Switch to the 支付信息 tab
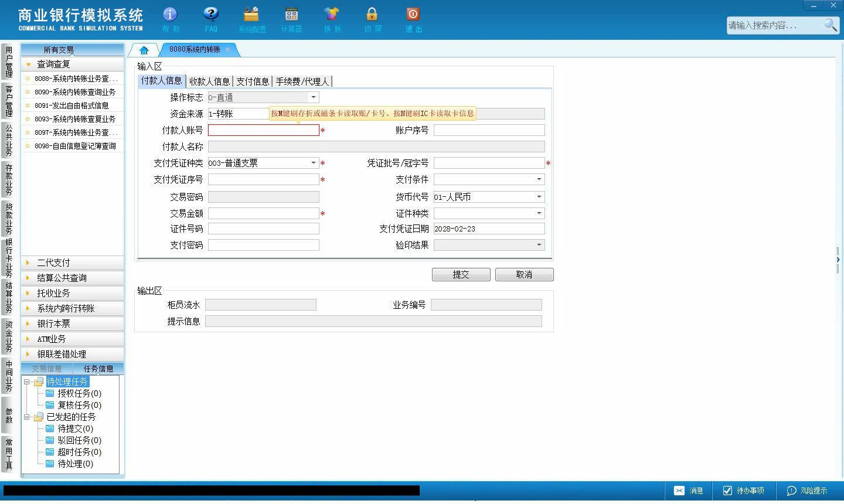The width and height of the screenshot is (844, 504). [253, 81]
